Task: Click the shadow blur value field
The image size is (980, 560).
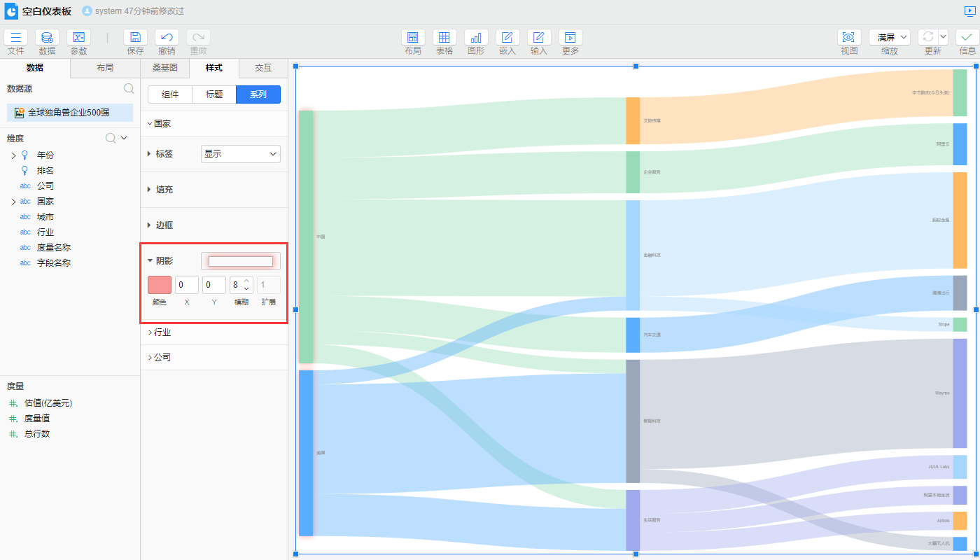Action: pyautogui.click(x=237, y=285)
